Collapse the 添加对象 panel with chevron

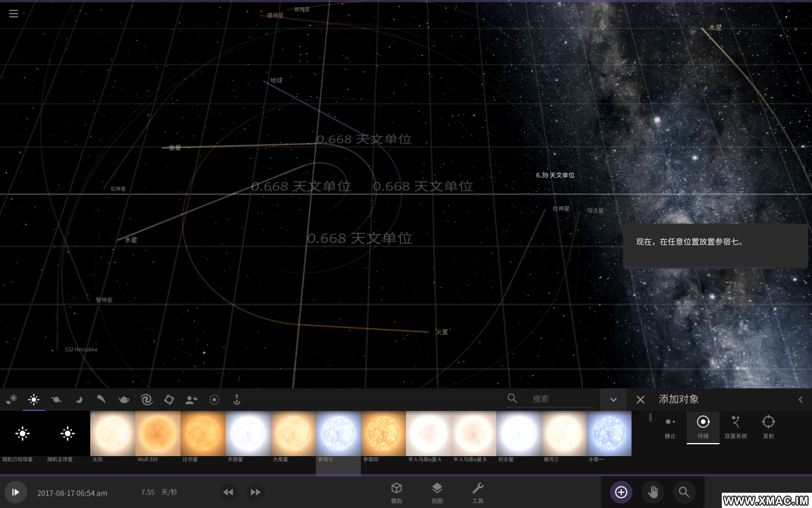click(x=800, y=400)
